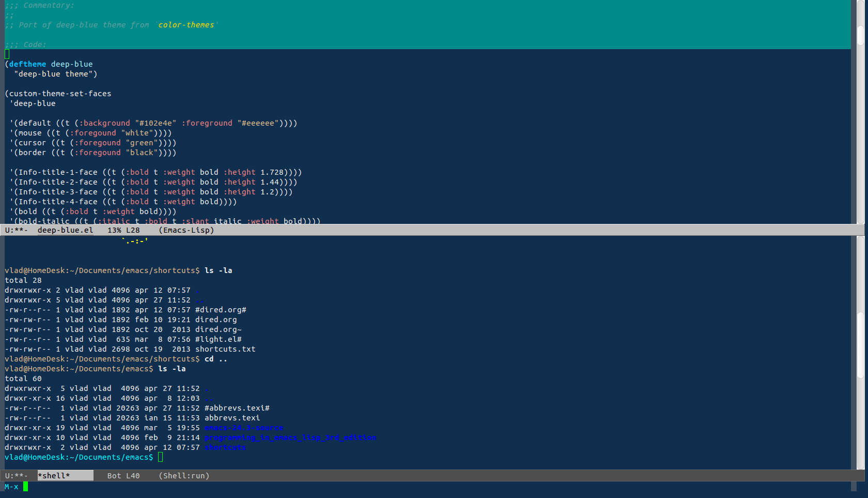The height and width of the screenshot is (498, 868).
Task: Click the :background keyword in the default face
Action: pos(105,123)
